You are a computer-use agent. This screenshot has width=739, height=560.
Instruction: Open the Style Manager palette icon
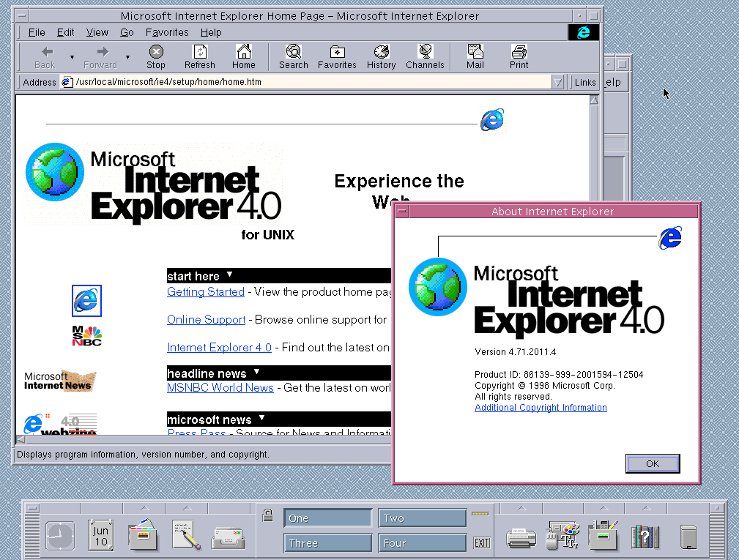562,535
